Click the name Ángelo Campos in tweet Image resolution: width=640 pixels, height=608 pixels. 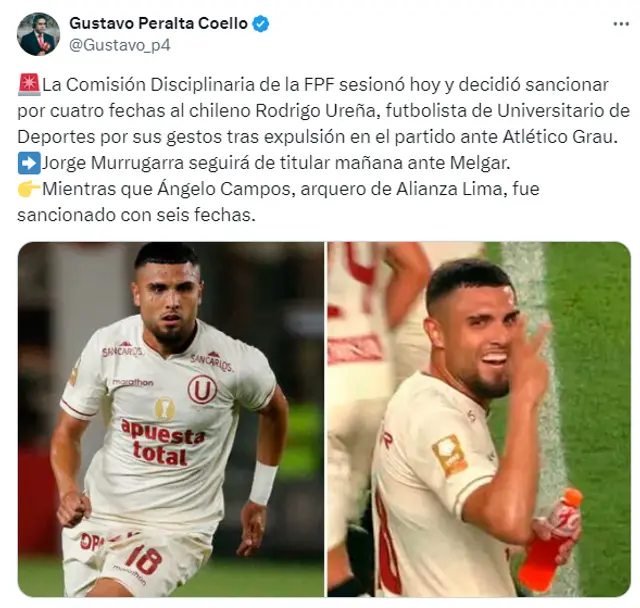click(226, 189)
